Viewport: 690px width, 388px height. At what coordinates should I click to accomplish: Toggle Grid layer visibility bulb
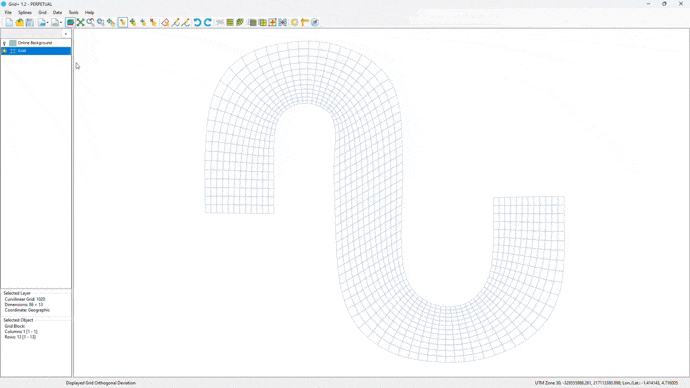coord(4,51)
